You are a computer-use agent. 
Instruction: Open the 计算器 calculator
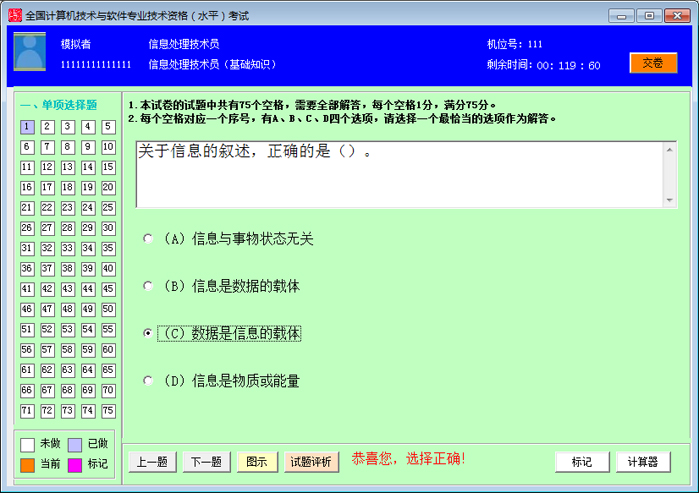click(642, 462)
